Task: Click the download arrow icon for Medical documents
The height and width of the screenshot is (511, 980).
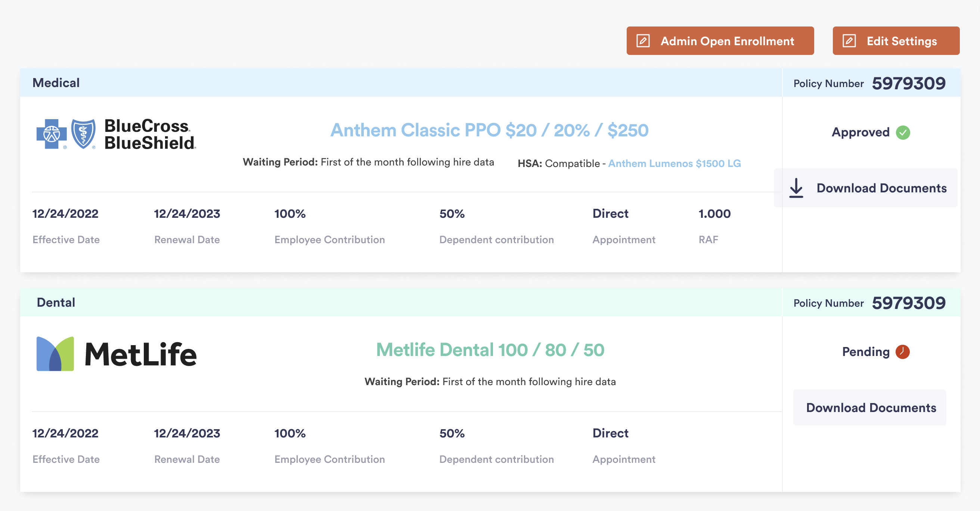Action: pyautogui.click(x=796, y=188)
